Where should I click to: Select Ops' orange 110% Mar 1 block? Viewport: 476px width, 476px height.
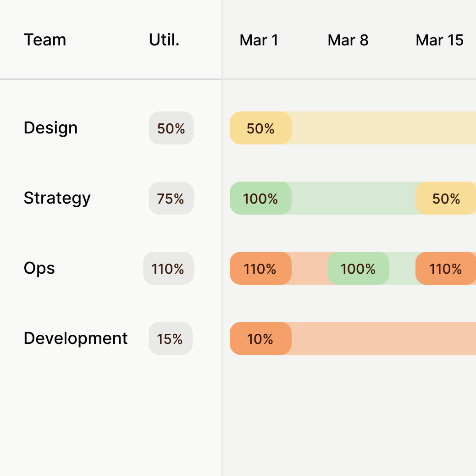pos(260,269)
